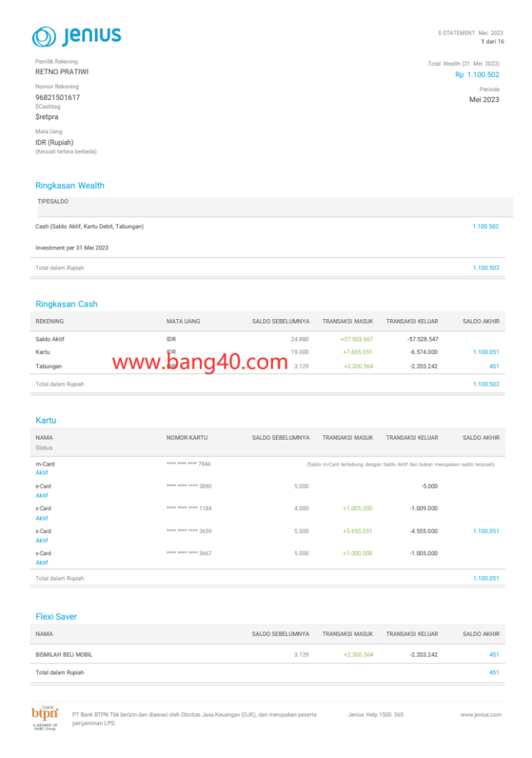Click MATA UANG column header
Viewport: 532px width, 758px height.
coord(183,321)
